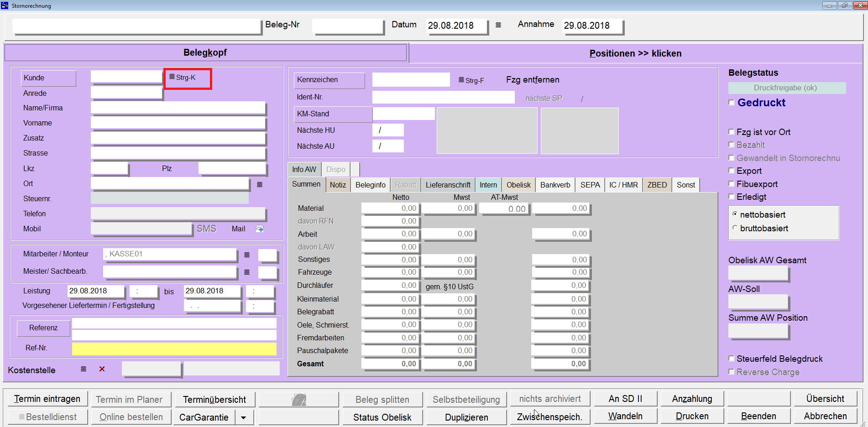The image size is (868, 427).
Task: Click the Kunde field button
Action: pyautogui.click(x=48, y=78)
